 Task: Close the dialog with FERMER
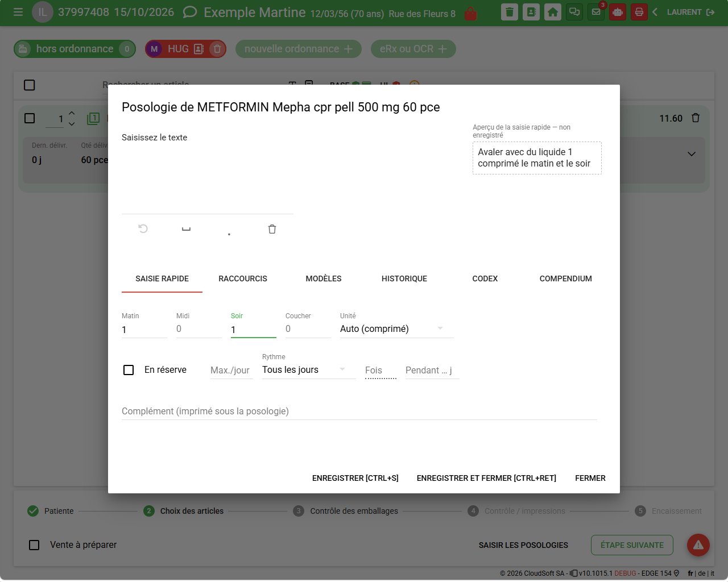pyautogui.click(x=590, y=478)
